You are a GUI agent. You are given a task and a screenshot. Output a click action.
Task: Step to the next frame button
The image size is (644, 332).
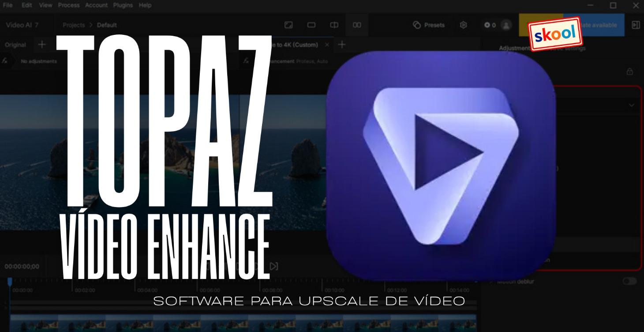(274, 266)
